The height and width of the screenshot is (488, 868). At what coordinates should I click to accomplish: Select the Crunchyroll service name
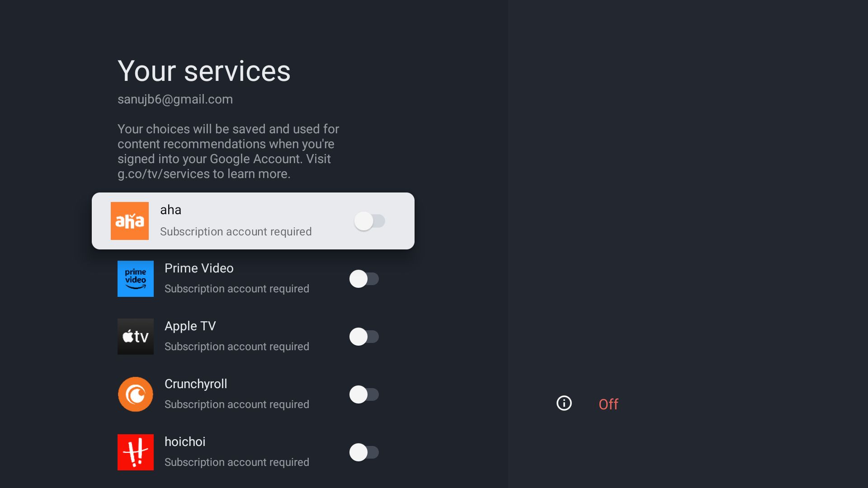[x=196, y=384]
